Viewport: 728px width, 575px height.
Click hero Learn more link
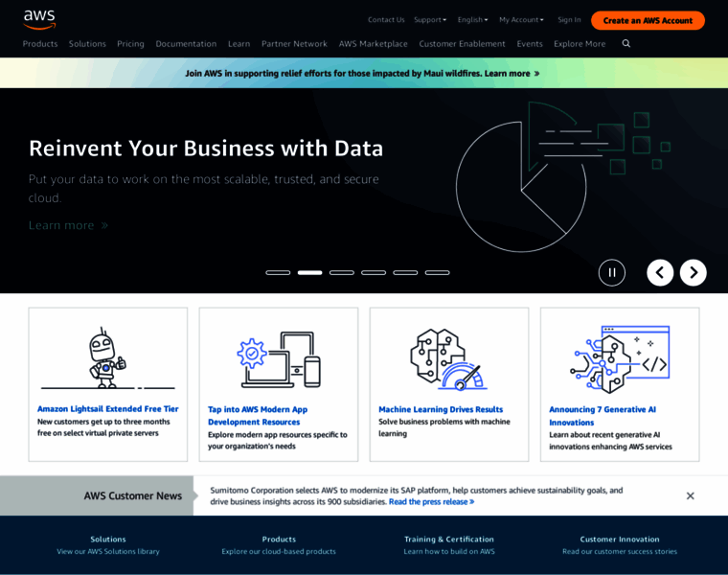click(68, 225)
